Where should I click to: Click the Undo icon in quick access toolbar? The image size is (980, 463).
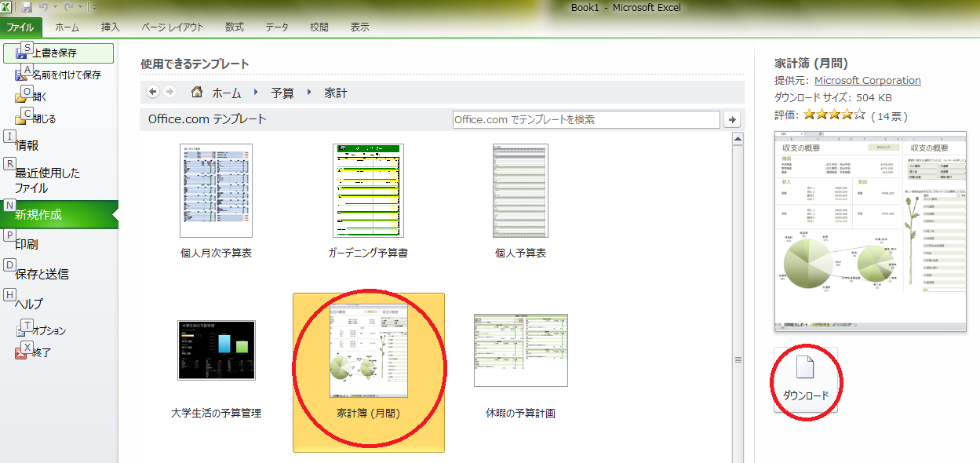pos(44,7)
